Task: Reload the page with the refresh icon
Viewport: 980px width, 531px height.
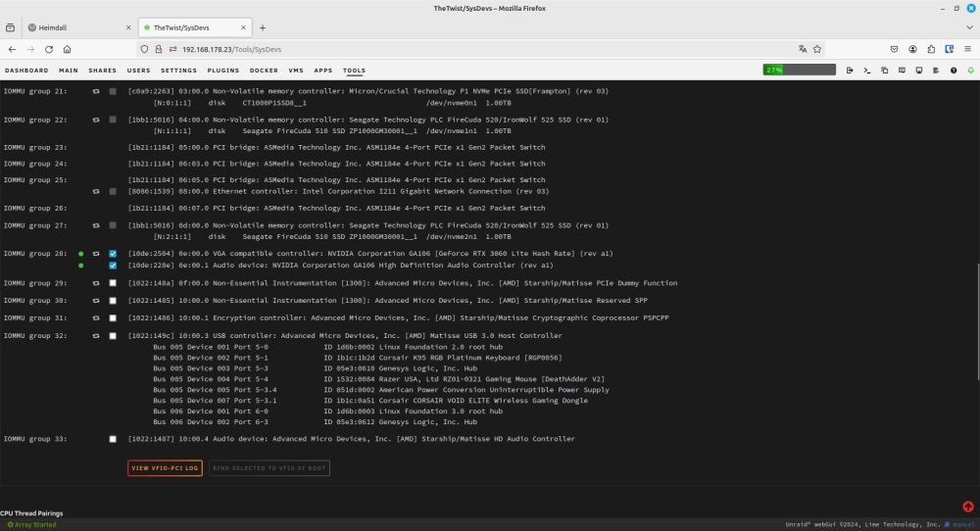Action: (x=49, y=49)
